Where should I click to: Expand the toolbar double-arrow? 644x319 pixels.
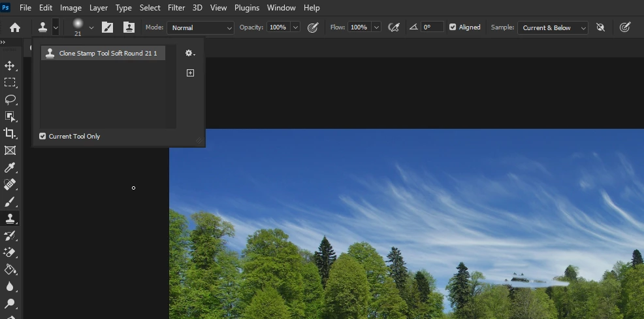click(x=3, y=42)
